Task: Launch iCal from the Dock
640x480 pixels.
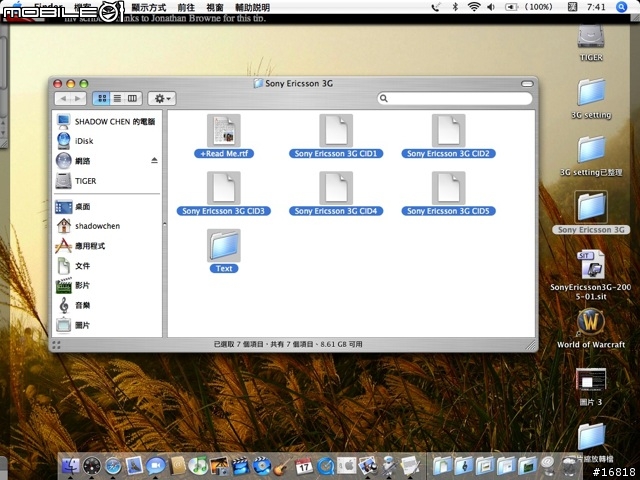Action: coord(303,466)
